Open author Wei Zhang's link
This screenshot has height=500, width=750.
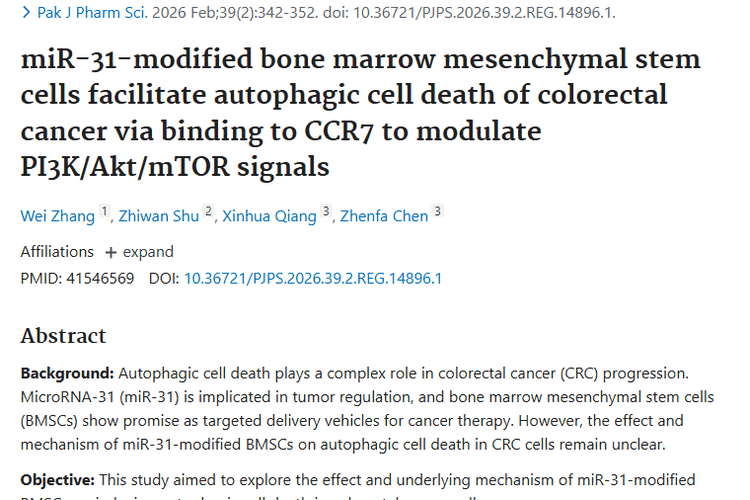pyautogui.click(x=58, y=216)
